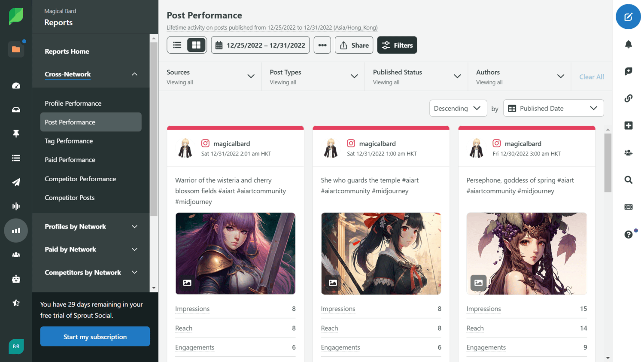
Task: Click Engagements label on Persephone post
Action: click(486, 347)
